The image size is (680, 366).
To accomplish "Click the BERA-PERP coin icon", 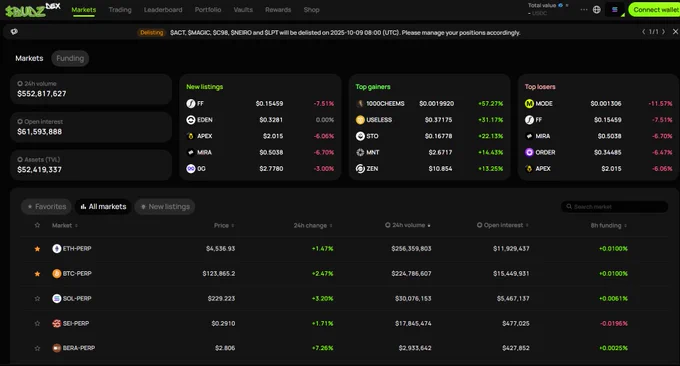I will click(56, 348).
